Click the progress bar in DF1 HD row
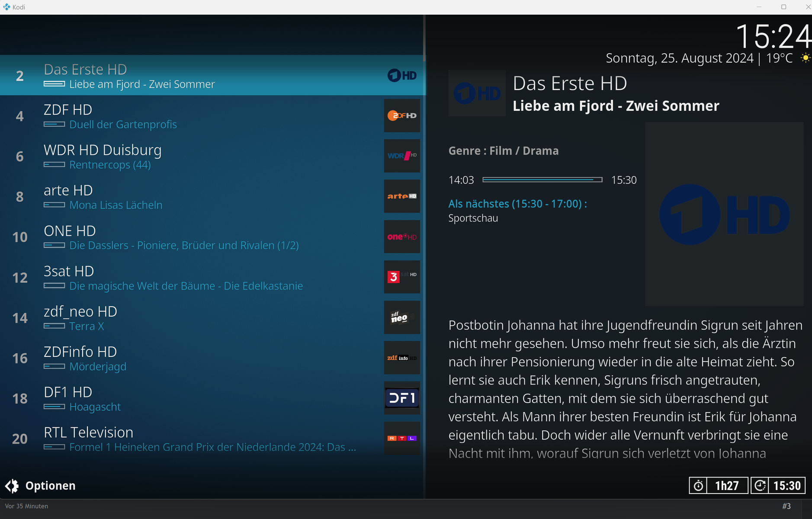Image resolution: width=812 pixels, height=519 pixels. [x=55, y=407]
